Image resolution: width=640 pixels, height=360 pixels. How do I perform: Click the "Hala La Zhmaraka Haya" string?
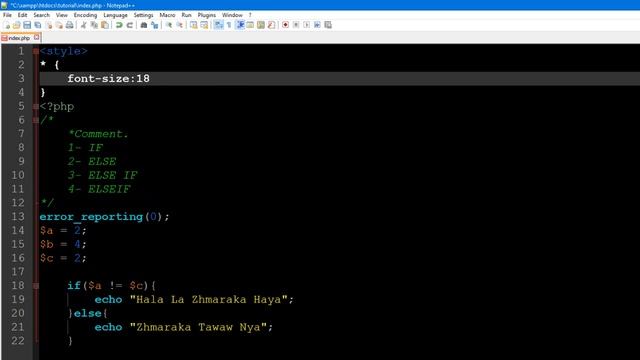208,300
